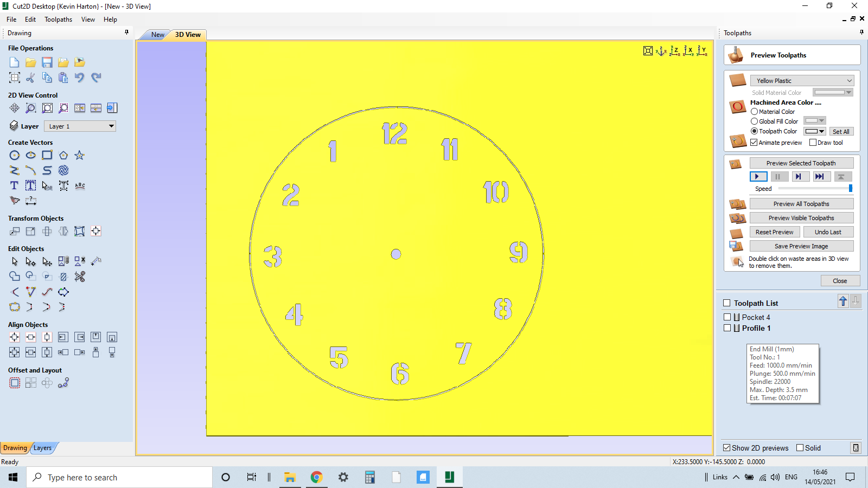Open the Draw Text tool

coord(14,185)
